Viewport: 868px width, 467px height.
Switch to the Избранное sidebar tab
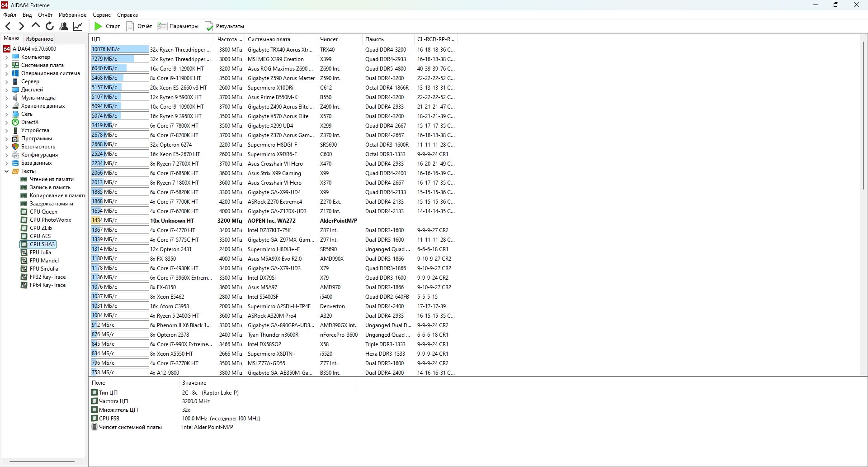(39, 39)
